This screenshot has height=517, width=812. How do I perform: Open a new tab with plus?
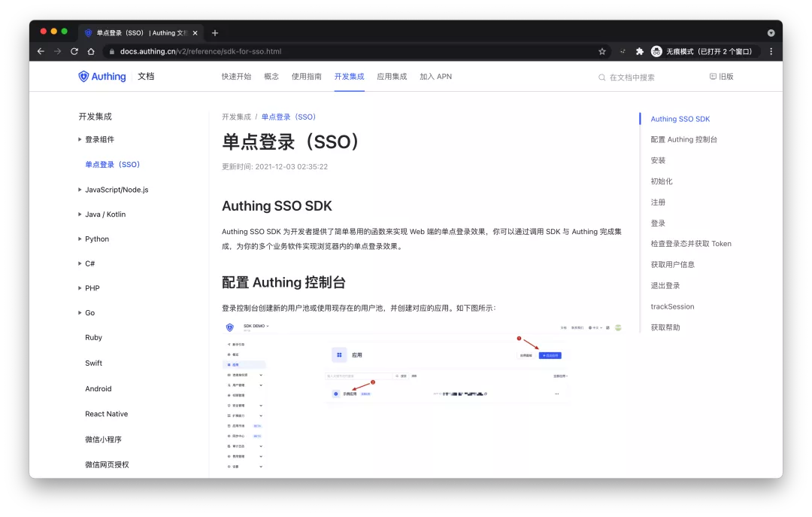(215, 33)
